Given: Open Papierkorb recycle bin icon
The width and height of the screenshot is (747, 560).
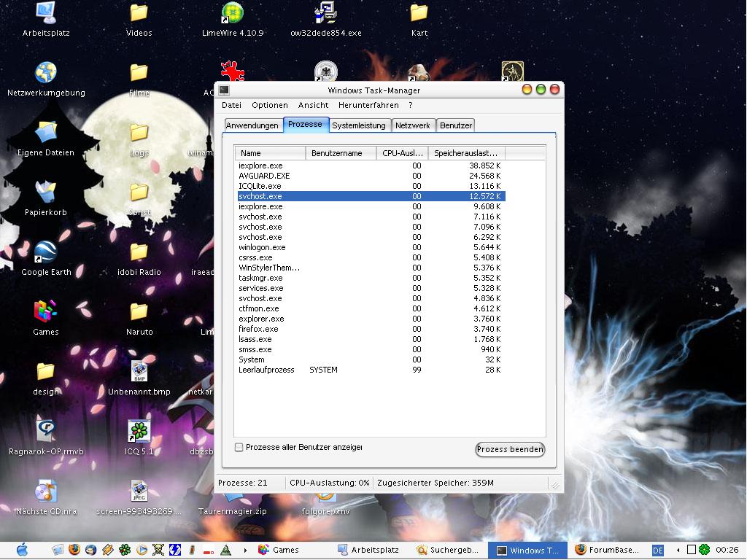Looking at the screenshot, I should (x=46, y=199).
